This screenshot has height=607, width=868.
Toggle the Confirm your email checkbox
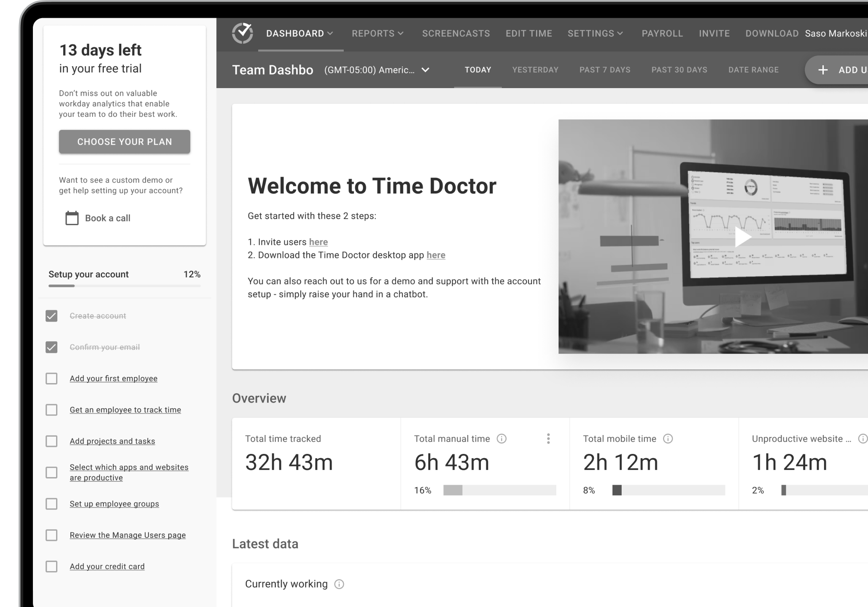click(x=51, y=347)
